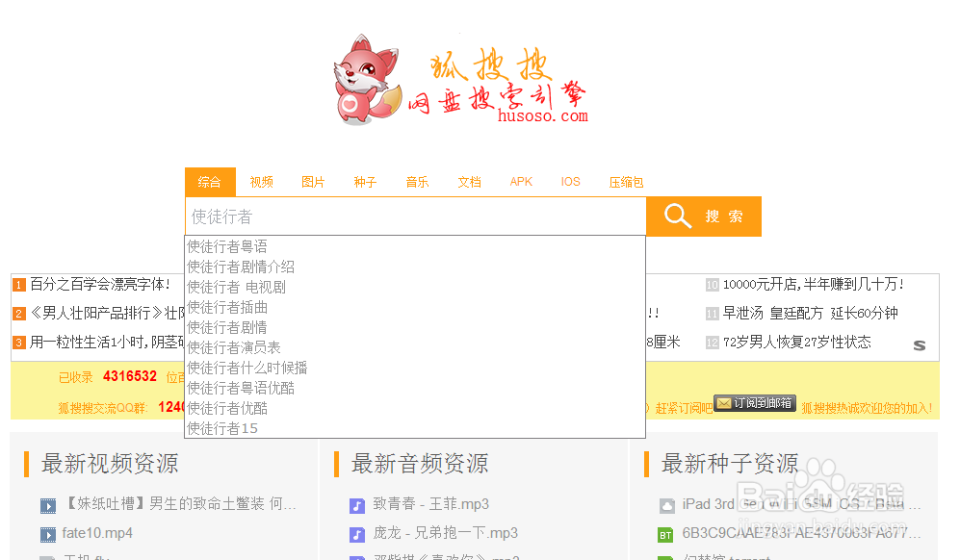Screen dimensions: 960x560
Task: Open ad link 早泄汤 皇廷配方
Action: click(810, 314)
